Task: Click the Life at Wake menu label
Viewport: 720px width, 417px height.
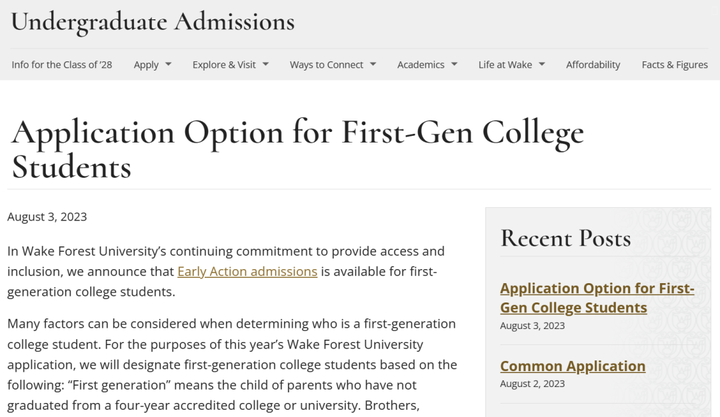Action: point(505,65)
